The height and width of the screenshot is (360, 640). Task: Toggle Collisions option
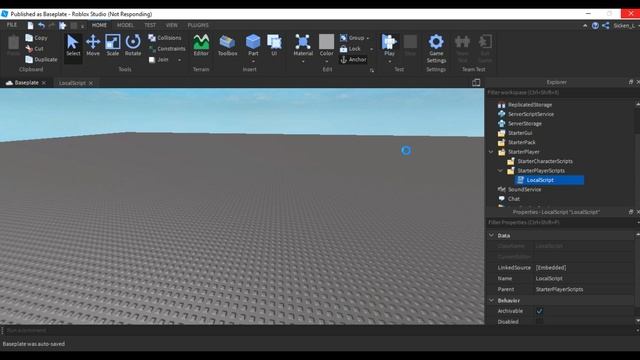coord(164,38)
